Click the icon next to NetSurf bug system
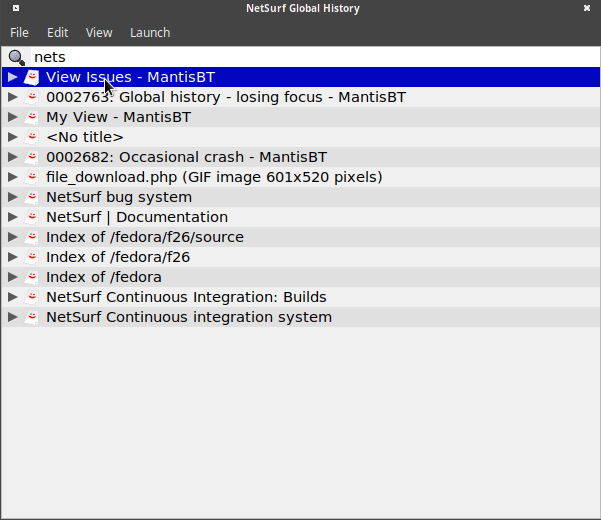601x520 pixels. click(32, 197)
